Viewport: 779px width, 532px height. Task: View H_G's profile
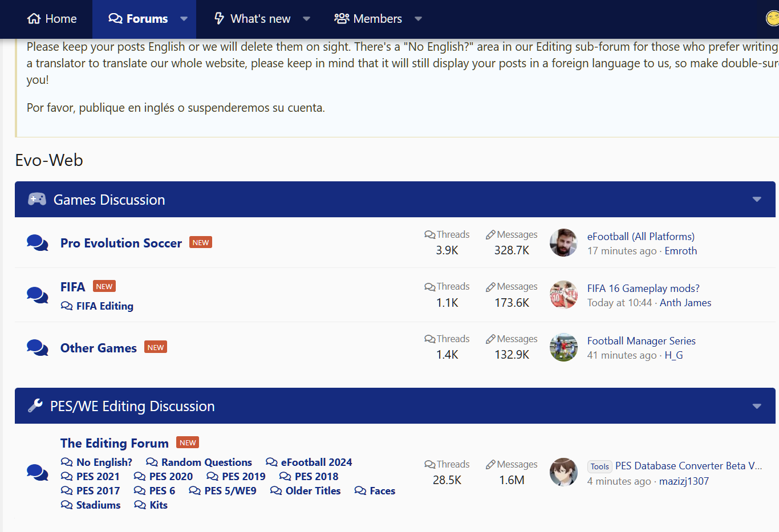click(x=674, y=355)
